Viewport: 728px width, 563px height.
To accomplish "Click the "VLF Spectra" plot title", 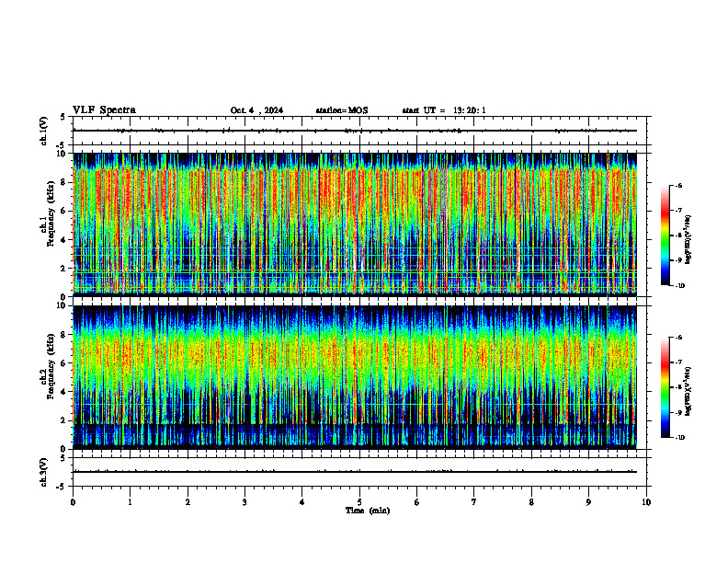I will (x=104, y=110).
